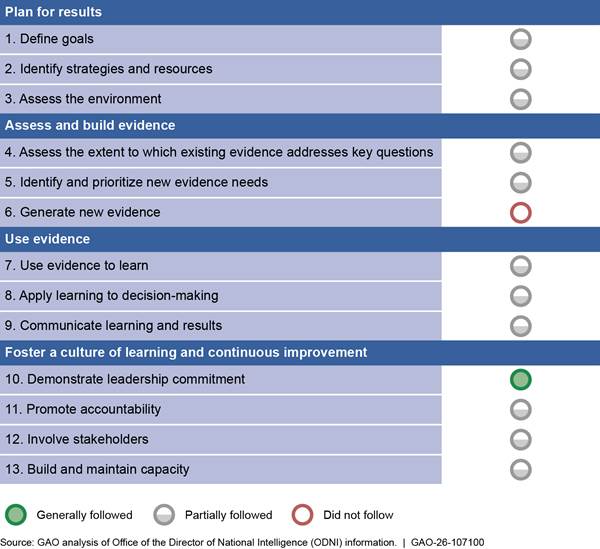The image size is (600, 549).
Task: Click the Partially followed legend icon
Action: click(x=165, y=515)
